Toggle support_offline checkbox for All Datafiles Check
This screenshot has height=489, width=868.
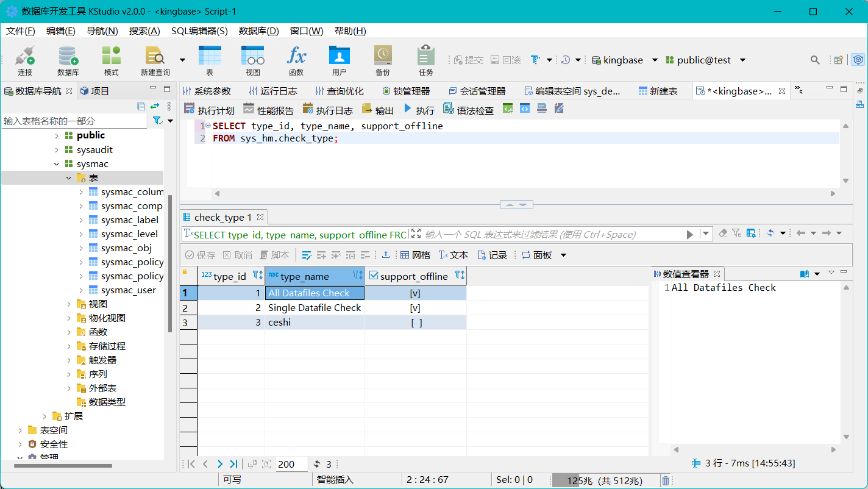pyautogui.click(x=416, y=293)
